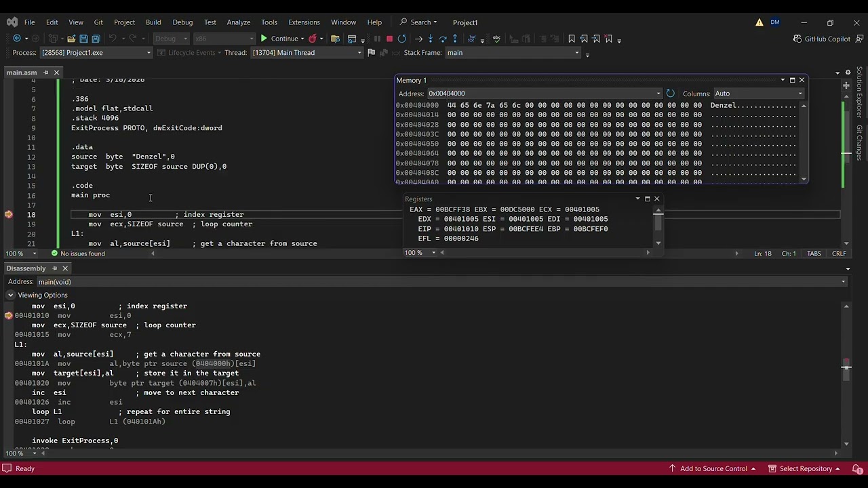The image size is (868, 488).
Task: Open the Thread dropdown list
Action: click(x=359, y=53)
